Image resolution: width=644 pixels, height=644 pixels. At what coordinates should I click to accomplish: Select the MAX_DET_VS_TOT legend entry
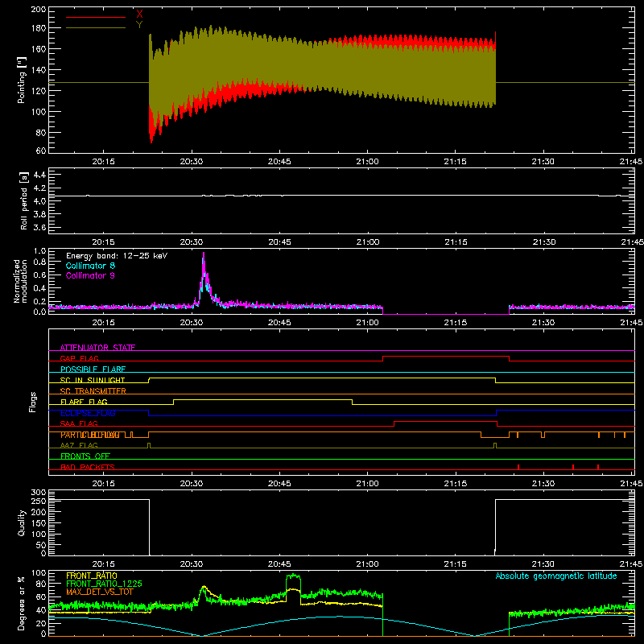100,592
